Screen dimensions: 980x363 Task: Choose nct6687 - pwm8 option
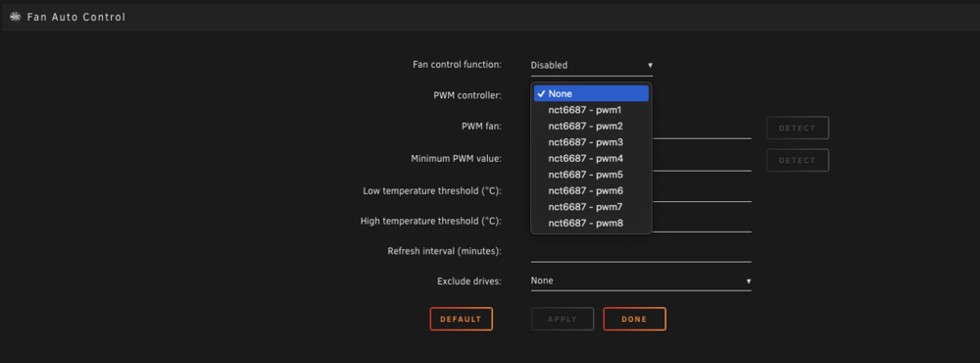pyautogui.click(x=591, y=223)
